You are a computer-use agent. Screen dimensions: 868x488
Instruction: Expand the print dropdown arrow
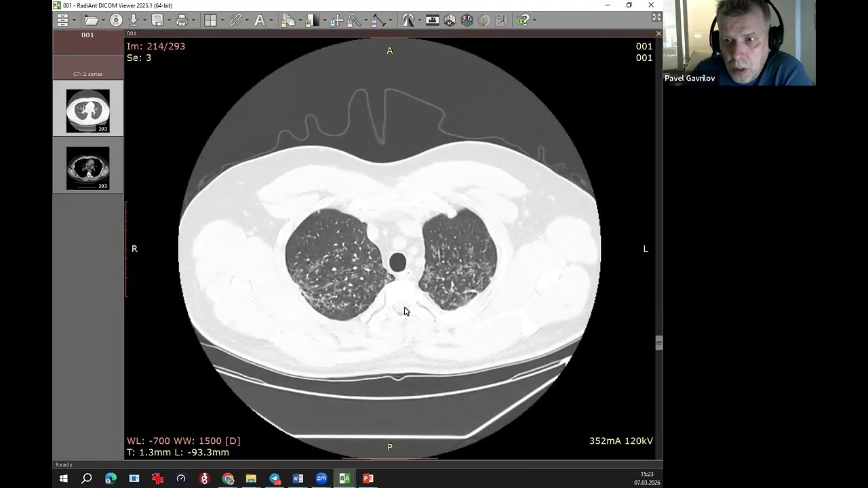(193, 20)
